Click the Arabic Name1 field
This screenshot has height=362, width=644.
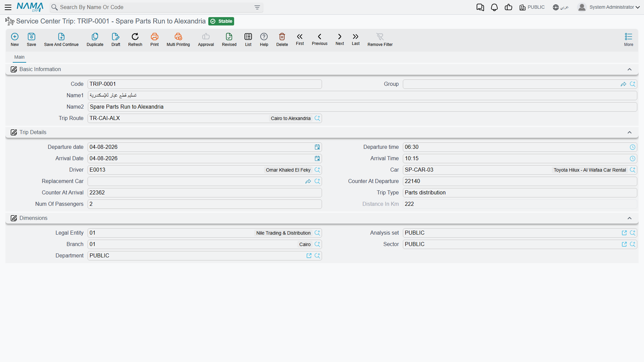pos(362,96)
